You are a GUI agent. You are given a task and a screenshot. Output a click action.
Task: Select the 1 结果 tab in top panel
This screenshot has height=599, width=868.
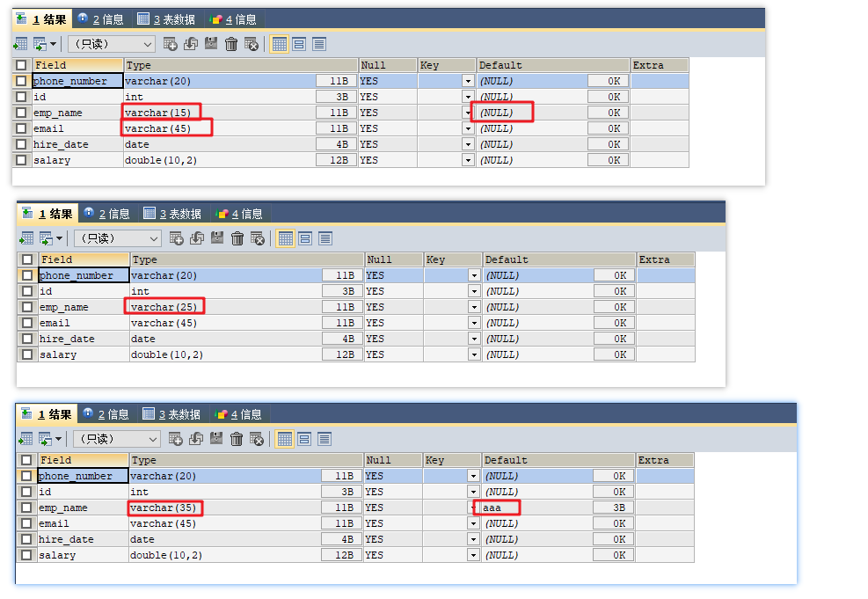[x=42, y=19]
